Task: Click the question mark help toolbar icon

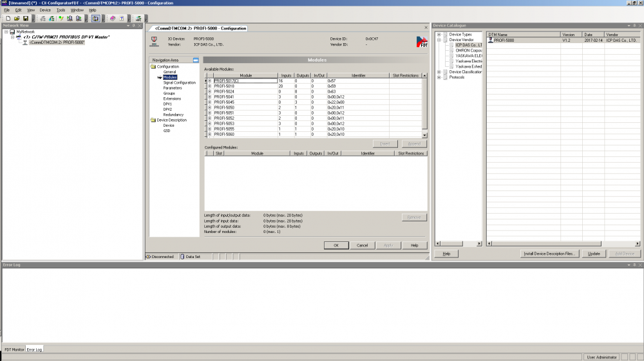Action: pos(122,19)
